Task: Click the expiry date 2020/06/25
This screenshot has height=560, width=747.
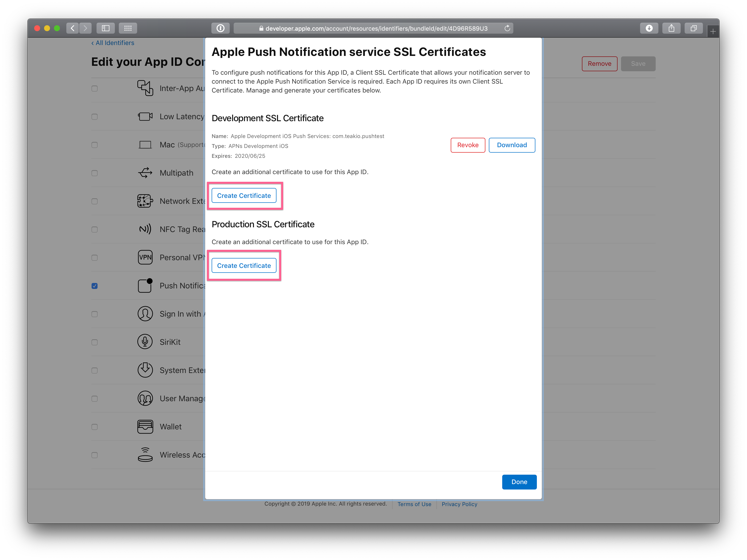Action: click(250, 156)
